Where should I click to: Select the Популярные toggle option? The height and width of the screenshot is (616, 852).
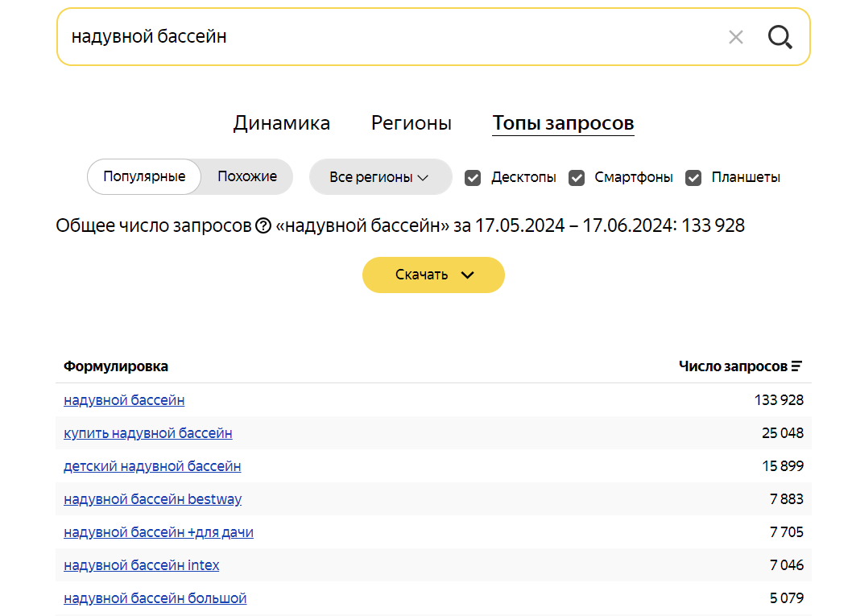point(144,176)
